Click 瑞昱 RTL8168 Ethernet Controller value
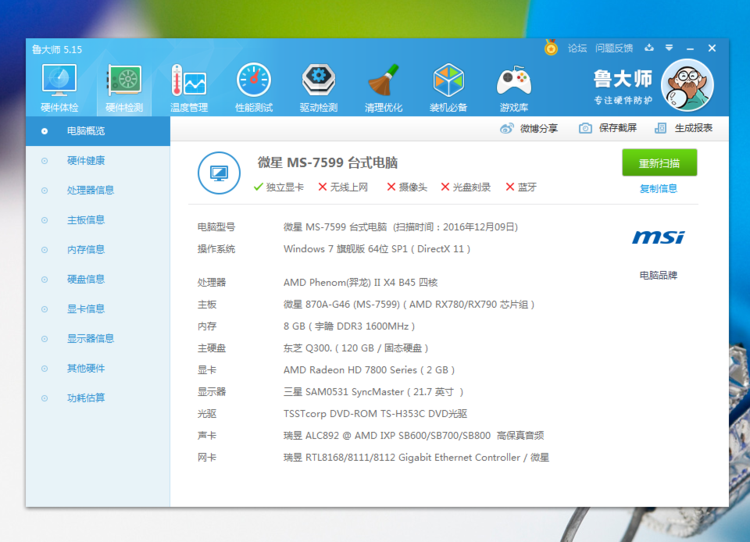Viewport: 750px width, 542px height. click(416, 458)
